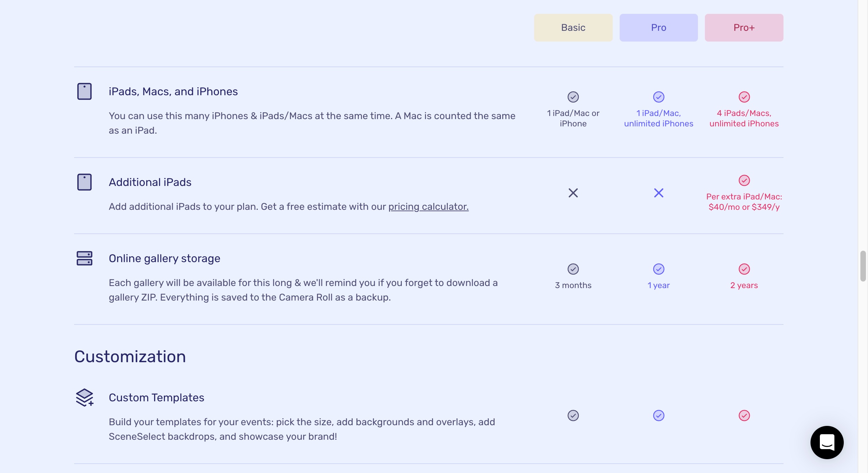Open the pricing calculator link

pyautogui.click(x=428, y=207)
